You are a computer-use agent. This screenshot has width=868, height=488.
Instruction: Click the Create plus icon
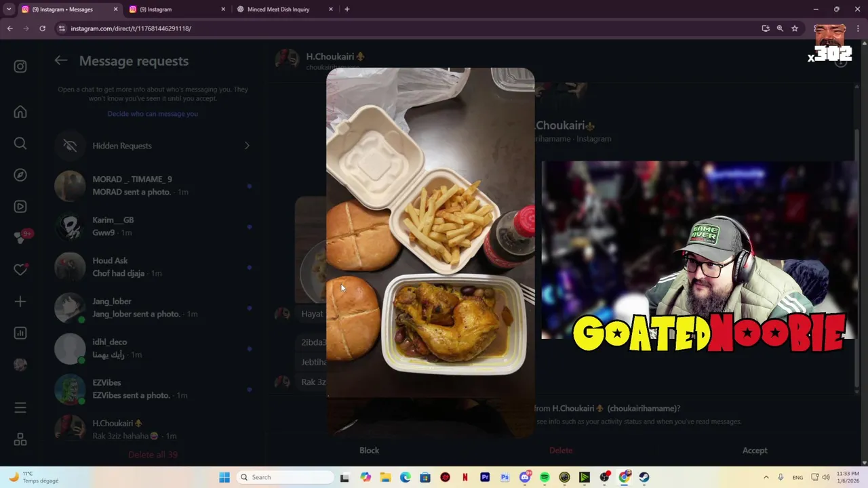[20, 302]
